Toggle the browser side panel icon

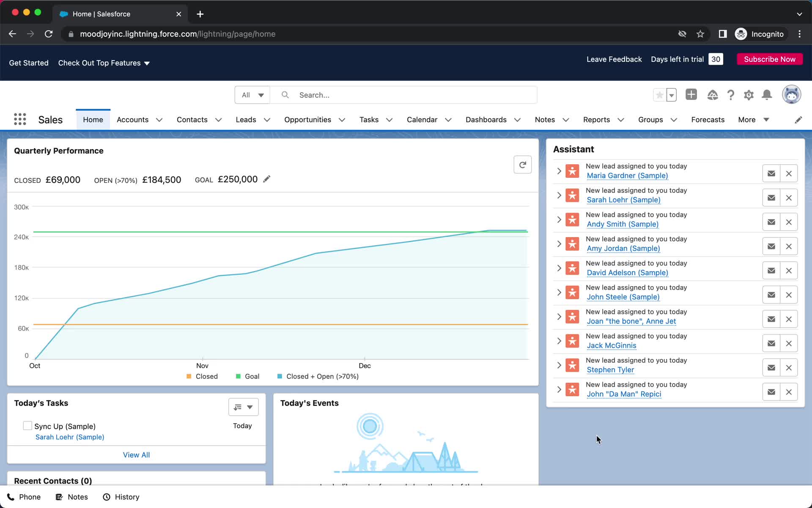723,34
